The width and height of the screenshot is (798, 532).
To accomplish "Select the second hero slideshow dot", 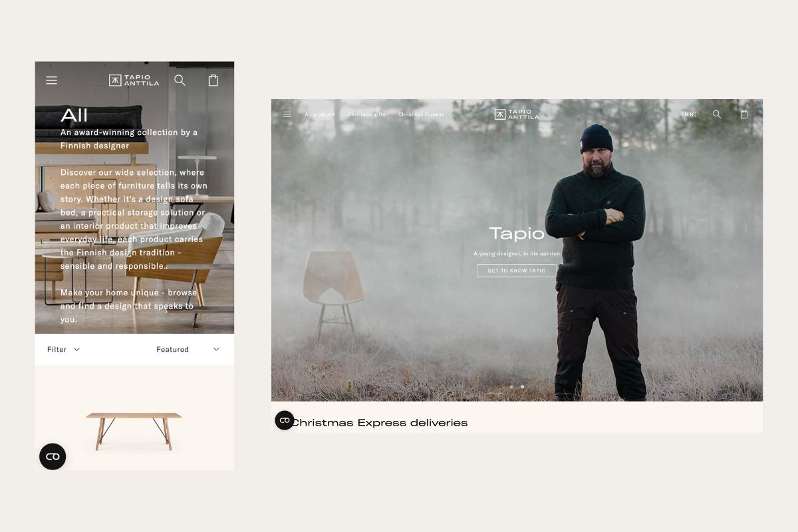I will 522,386.
